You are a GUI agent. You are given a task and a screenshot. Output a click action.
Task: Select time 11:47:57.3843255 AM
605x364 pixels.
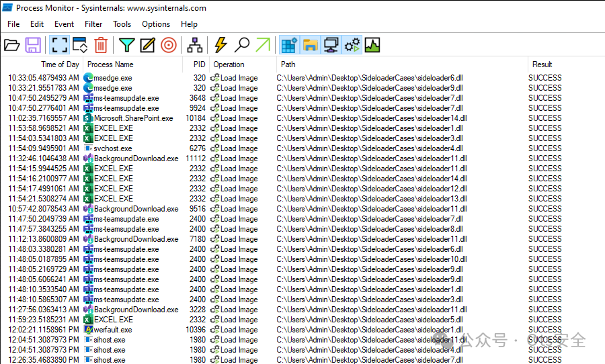(44, 228)
